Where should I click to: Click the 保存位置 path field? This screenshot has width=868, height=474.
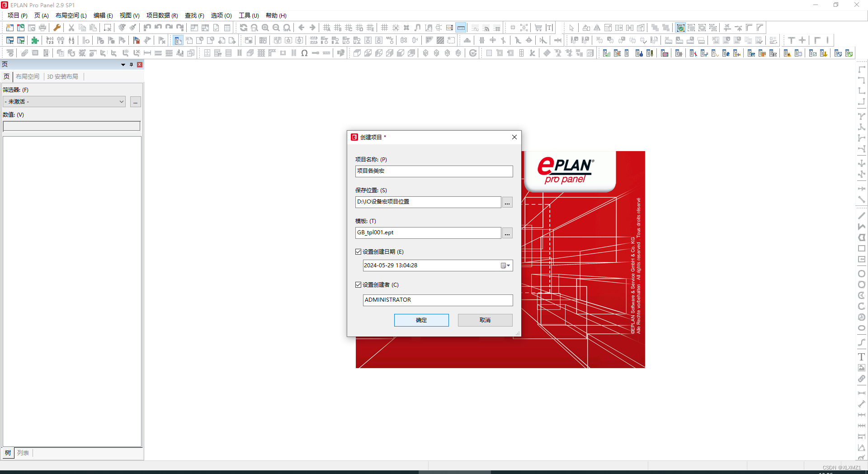tap(428, 202)
